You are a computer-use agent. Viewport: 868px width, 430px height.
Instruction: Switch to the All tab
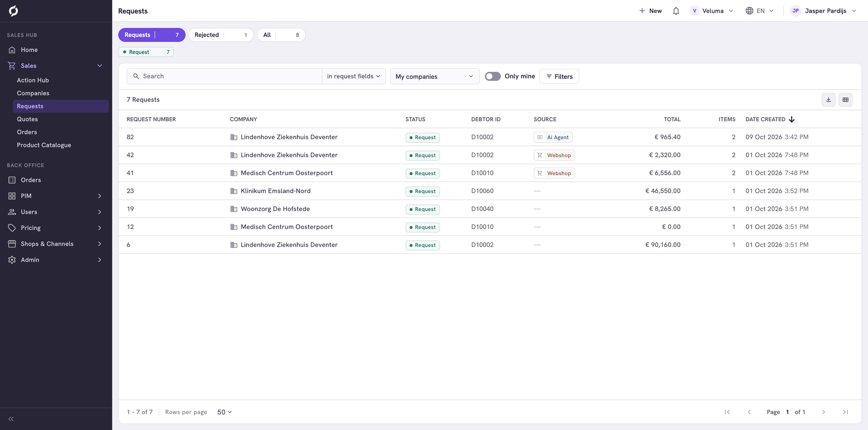click(x=281, y=35)
